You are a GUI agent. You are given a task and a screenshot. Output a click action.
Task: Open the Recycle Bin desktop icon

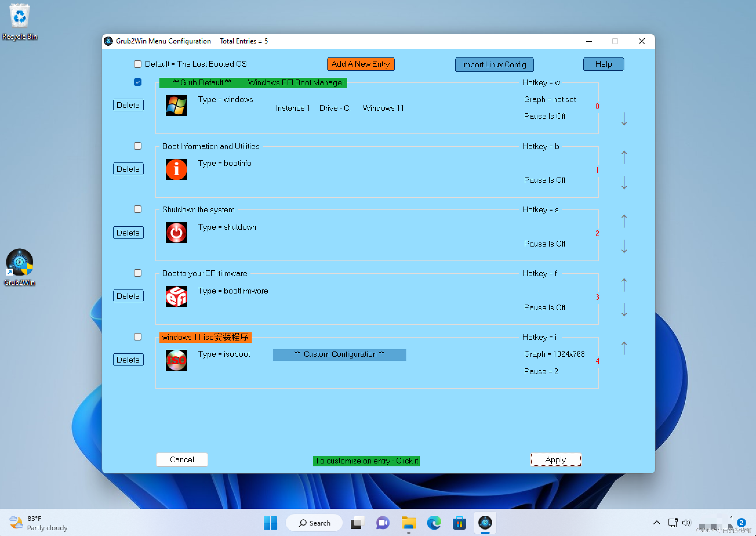(19, 21)
